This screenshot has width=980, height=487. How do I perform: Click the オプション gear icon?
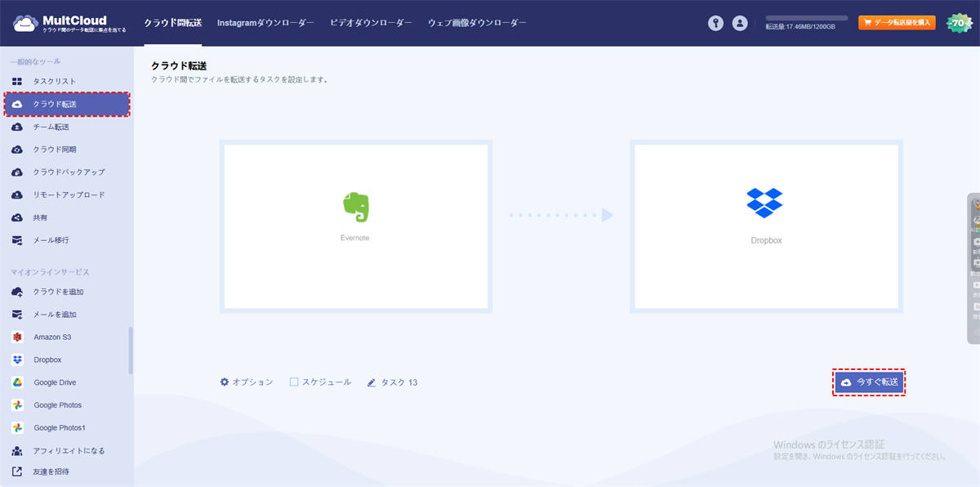click(225, 382)
